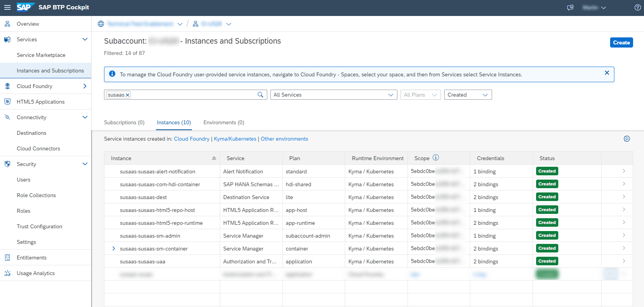Switch to the Environments (0) tab
This screenshot has height=307, width=644.
coord(224,122)
